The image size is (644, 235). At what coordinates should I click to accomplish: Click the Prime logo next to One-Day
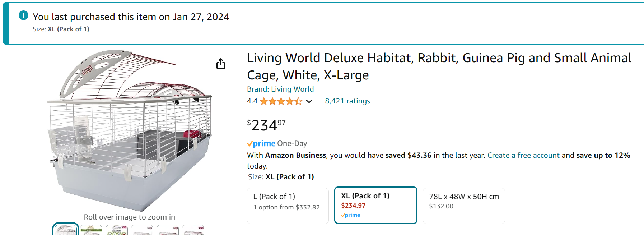[x=261, y=144]
